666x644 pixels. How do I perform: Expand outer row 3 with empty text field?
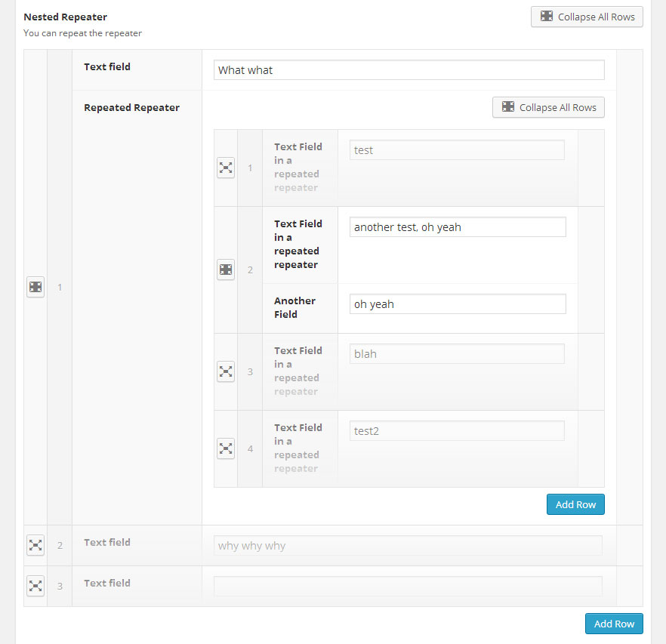35,586
